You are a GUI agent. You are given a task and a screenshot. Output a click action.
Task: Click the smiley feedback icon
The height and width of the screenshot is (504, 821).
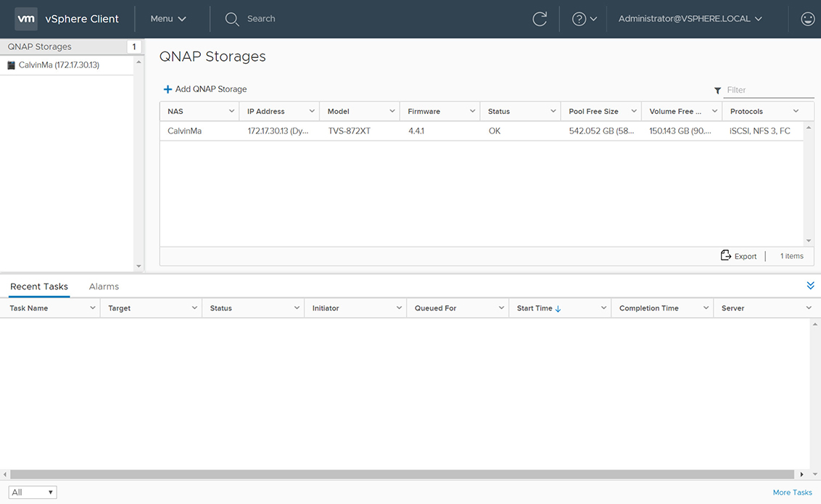click(808, 19)
